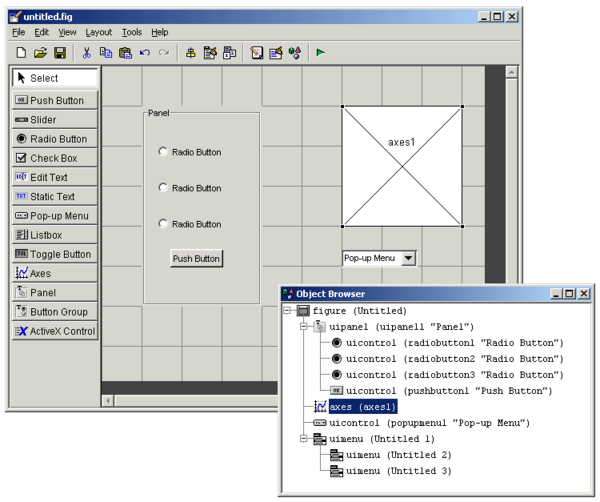The height and width of the screenshot is (502, 600).
Task: Pick the ActiveX Control component tool
Action: 55,331
